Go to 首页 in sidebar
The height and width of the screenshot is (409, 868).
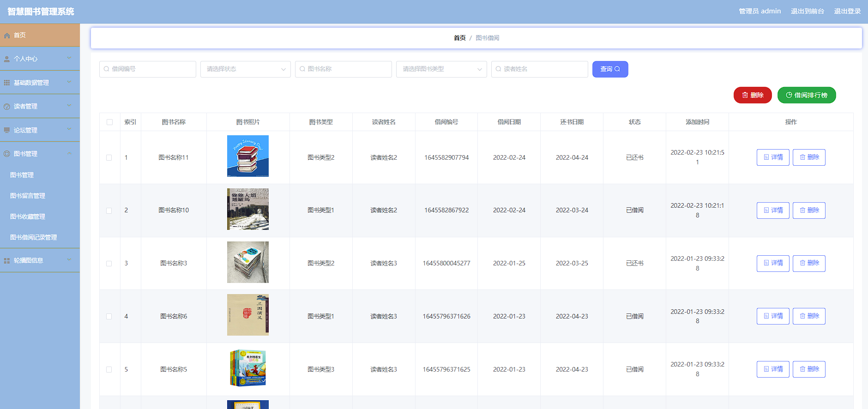[x=40, y=36]
